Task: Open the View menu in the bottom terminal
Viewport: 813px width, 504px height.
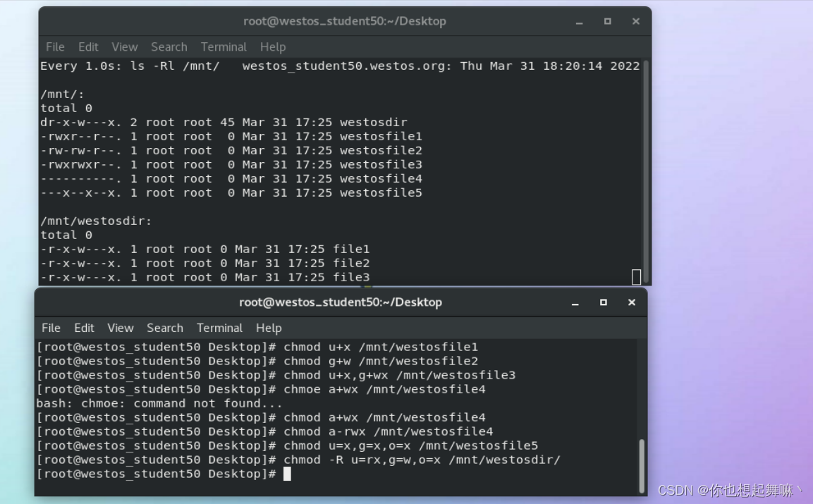Action: (x=120, y=327)
